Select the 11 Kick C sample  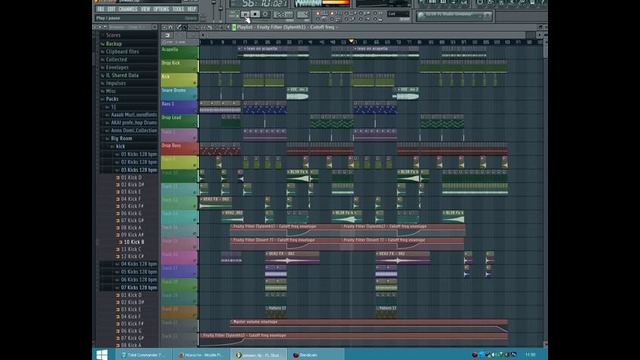131,249
